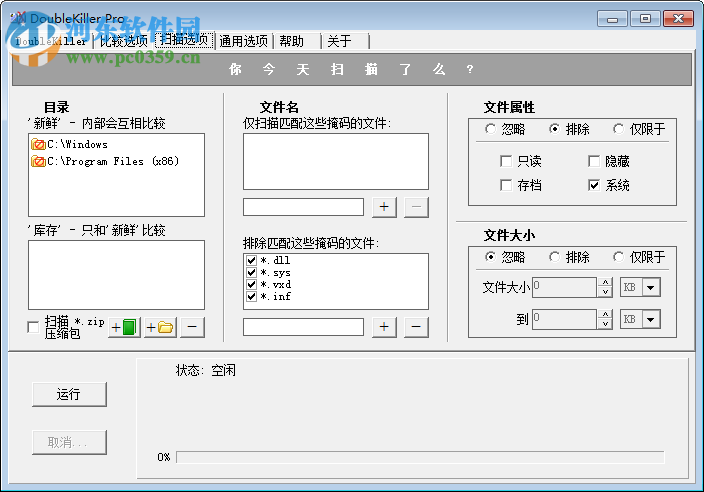Viewport: 704px width, 492px height.
Task: Select 仅限于 under 文件大小
Action: [619, 257]
